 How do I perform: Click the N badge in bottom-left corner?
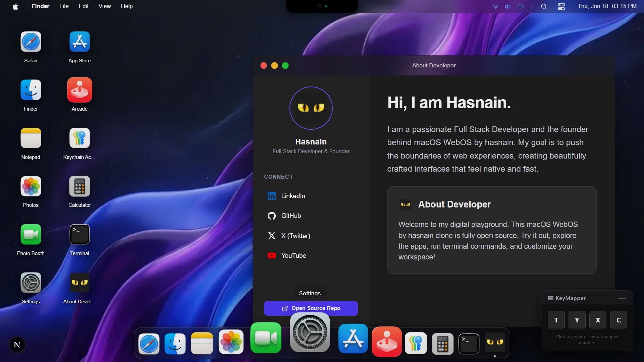[x=17, y=345]
